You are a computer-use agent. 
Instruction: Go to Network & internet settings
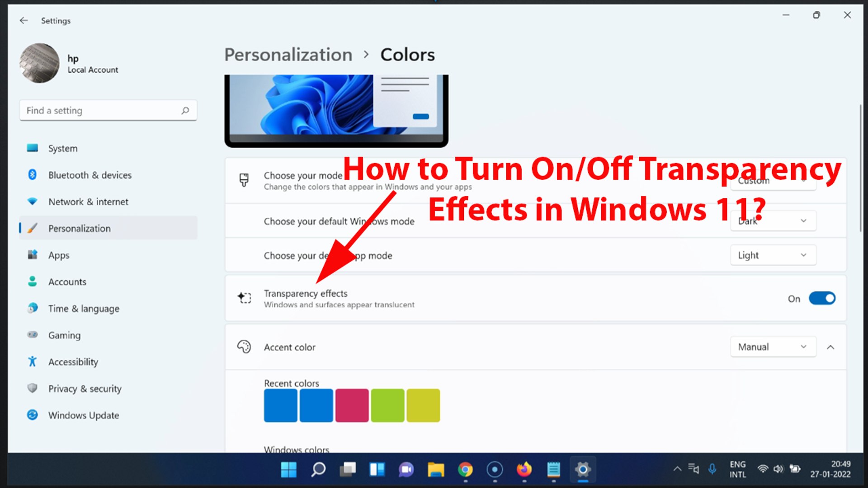coord(88,202)
